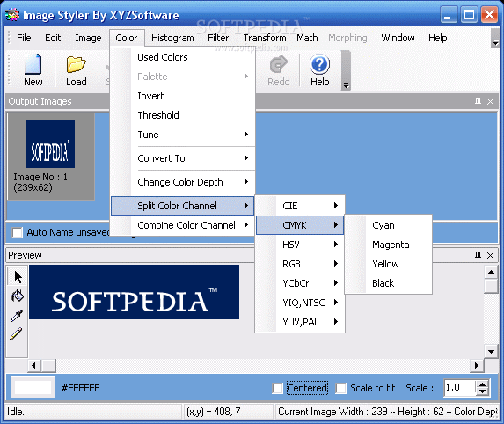Click the Softpedia preview image
This screenshot has height=424, width=504.
coord(134,292)
